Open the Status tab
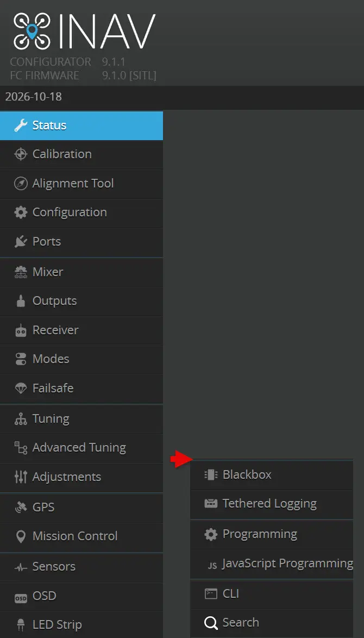 pyautogui.click(x=81, y=126)
